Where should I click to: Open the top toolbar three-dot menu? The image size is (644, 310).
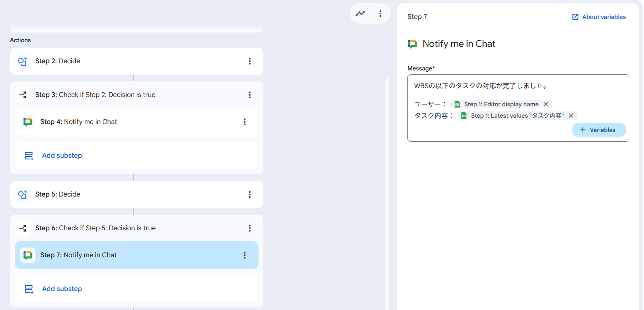click(380, 13)
